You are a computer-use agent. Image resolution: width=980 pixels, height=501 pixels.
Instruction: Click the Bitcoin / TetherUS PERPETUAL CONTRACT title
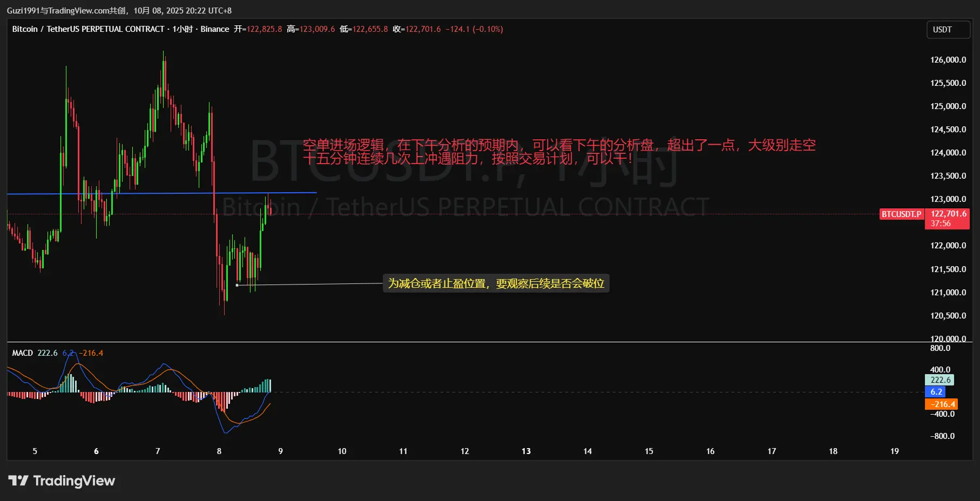pos(88,29)
